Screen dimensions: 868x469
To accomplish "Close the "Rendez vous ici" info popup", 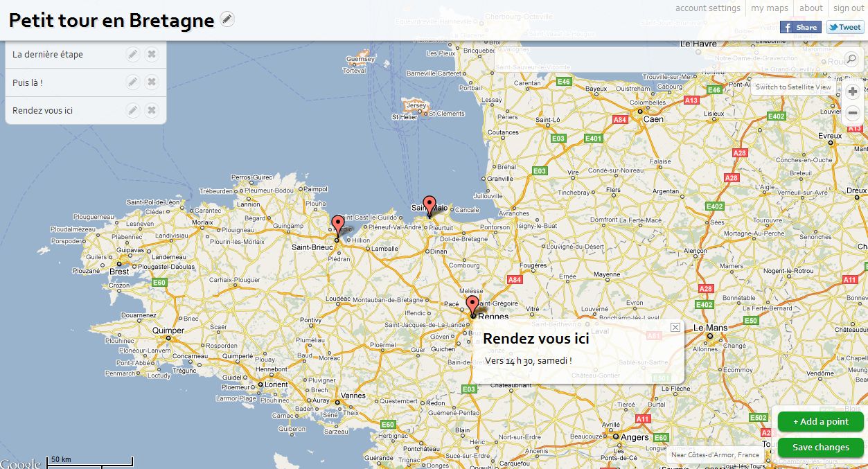I will point(675,326).
